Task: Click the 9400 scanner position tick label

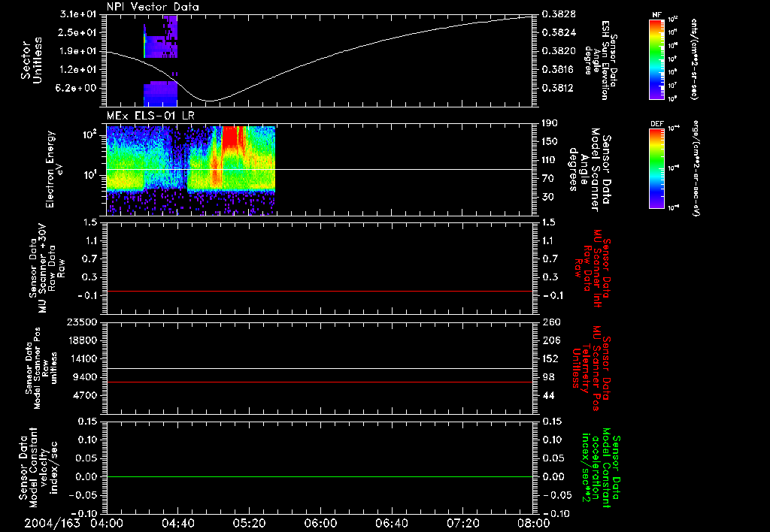Action: tap(85, 377)
